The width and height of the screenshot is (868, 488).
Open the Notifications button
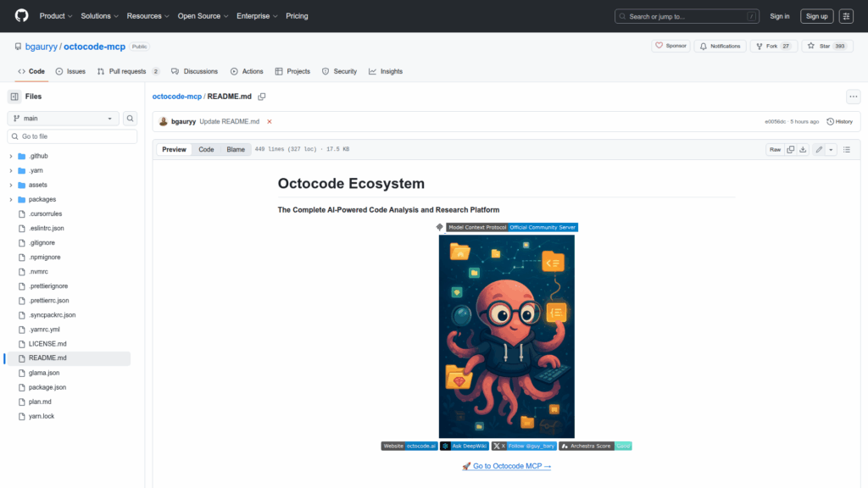pyautogui.click(x=721, y=46)
